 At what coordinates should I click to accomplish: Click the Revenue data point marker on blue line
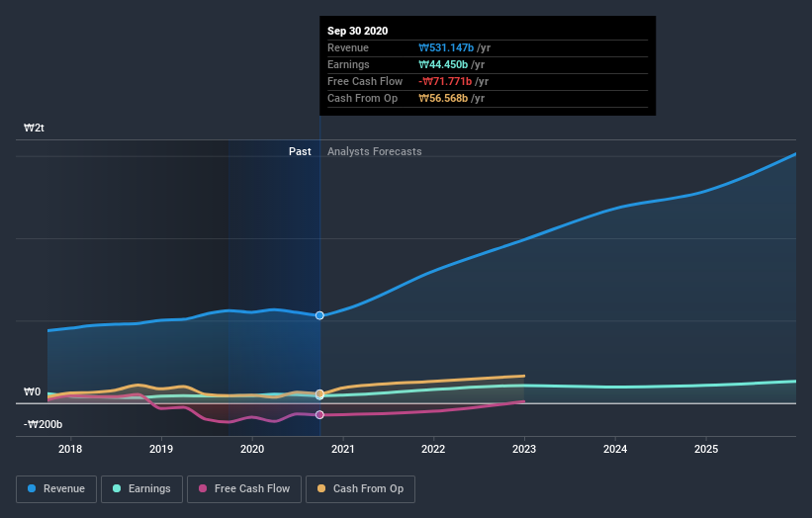pyautogui.click(x=319, y=315)
